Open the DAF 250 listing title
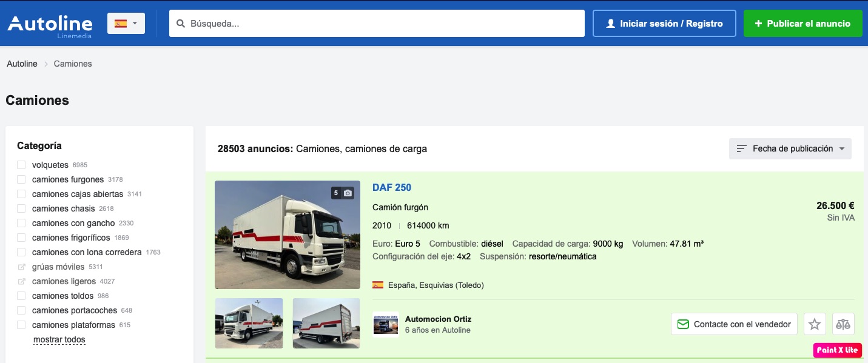This screenshot has height=363, width=868. (392, 187)
